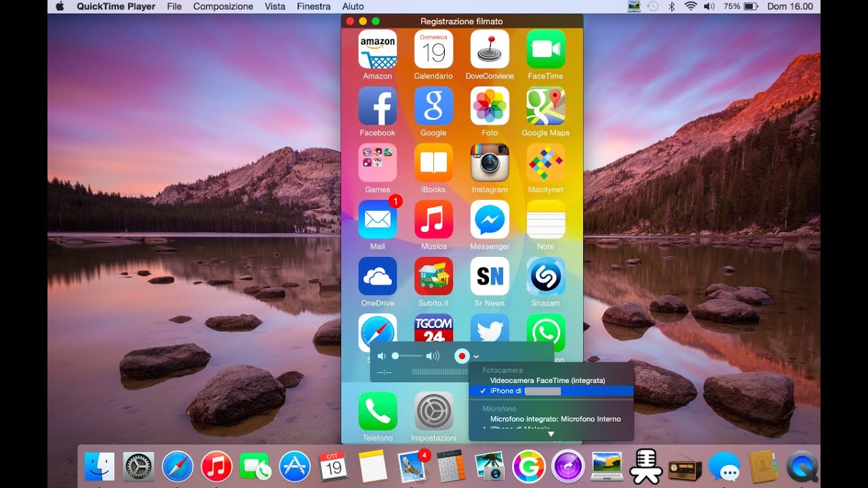This screenshot has width=868, height=488.
Task: Open Finder from the Mac dock
Action: point(100,466)
